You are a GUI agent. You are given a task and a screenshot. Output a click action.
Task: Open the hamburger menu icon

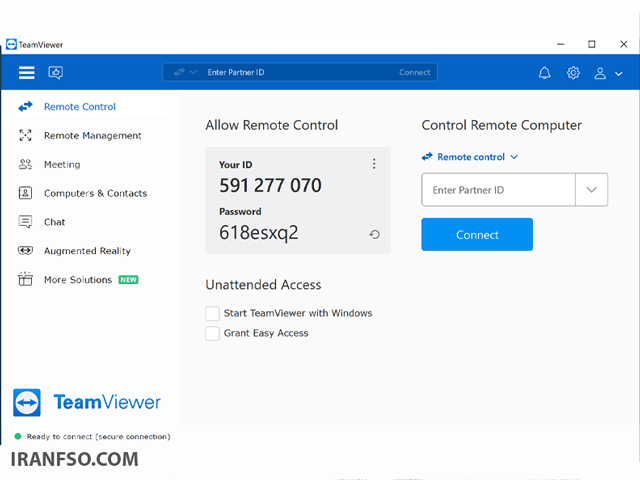pyautogui.click(x=27, y=73)
